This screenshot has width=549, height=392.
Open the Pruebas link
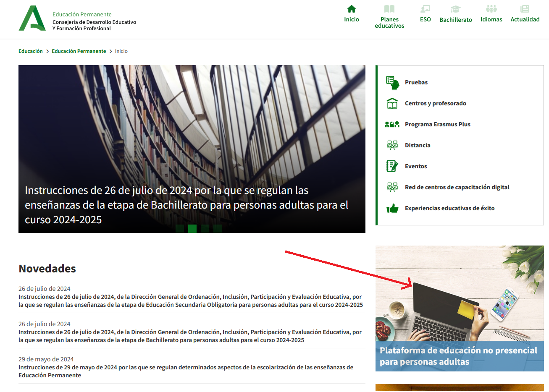[416, 82]
